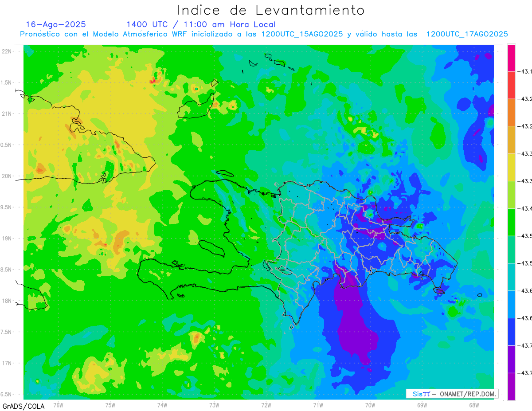Screen dimensions: 532x411
Task: Click the '73W' longitude label
Action: [214, 405]
